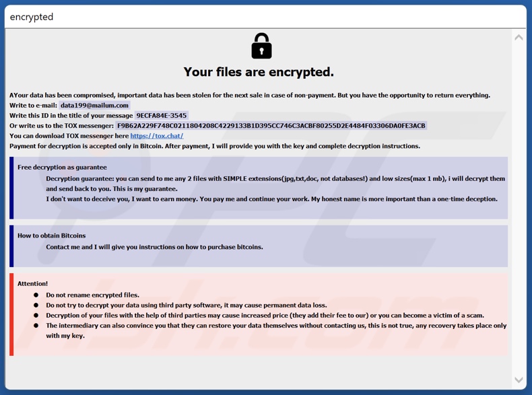532x395 pixels.
Task: Click the black padlock icon
Action: (261, 46)
